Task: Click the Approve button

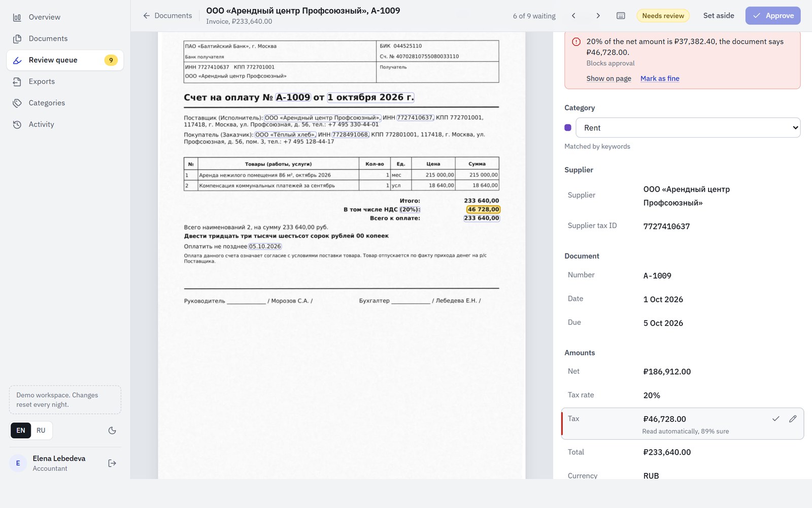Action: [x=773, y=16]
